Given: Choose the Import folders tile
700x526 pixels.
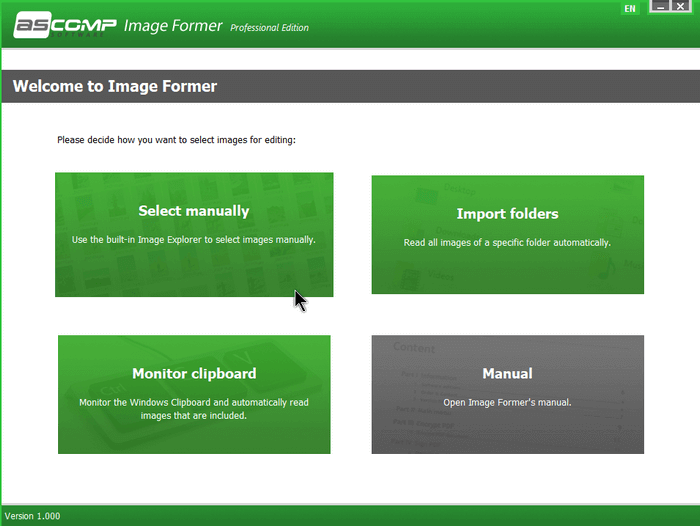Looking at the screenshot, I should tap(508, 234).
